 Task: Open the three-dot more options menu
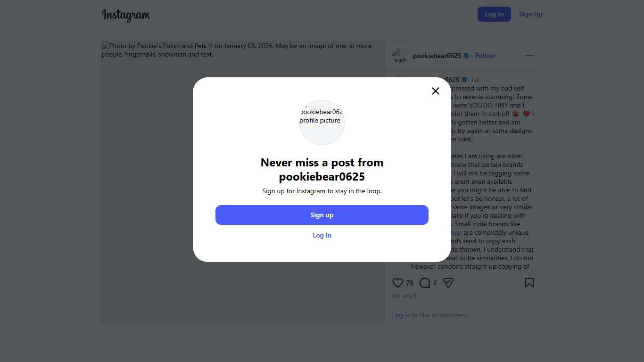529,56
